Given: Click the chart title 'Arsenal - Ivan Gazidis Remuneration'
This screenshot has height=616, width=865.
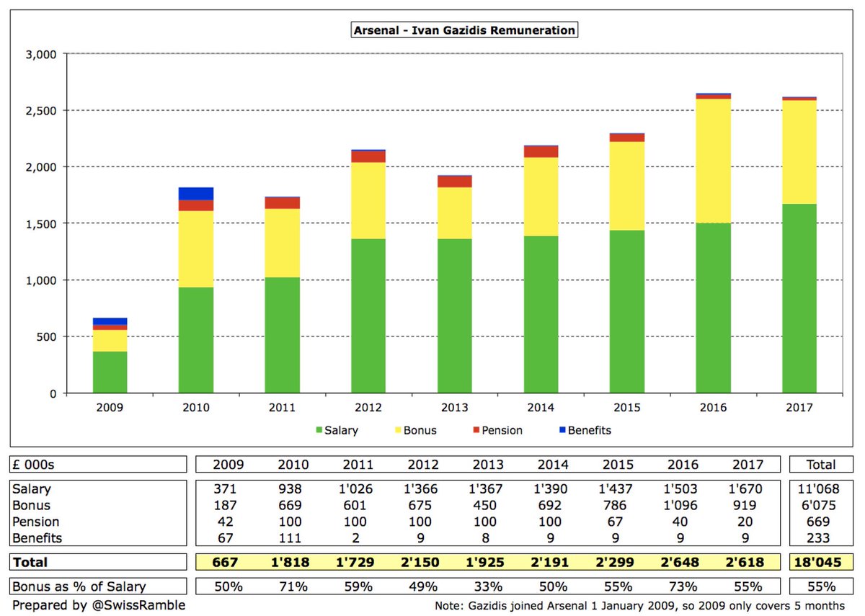Looking at the screenshot, I should pos(464,31).
